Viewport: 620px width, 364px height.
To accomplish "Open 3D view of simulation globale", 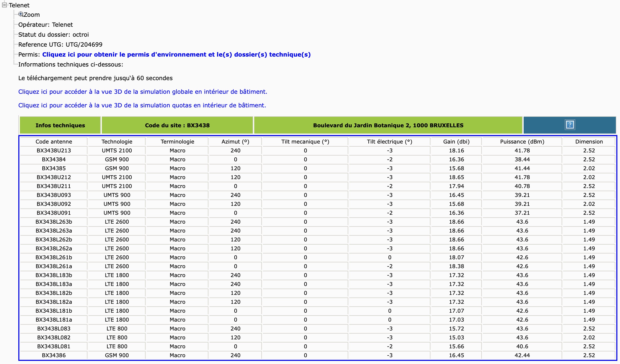I will (143, 92).
